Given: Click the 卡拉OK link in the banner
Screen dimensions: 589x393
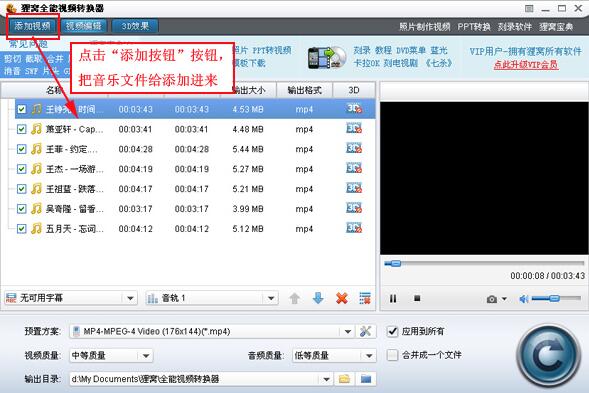Looking at the screenshot, I should (x=367, y=63).
